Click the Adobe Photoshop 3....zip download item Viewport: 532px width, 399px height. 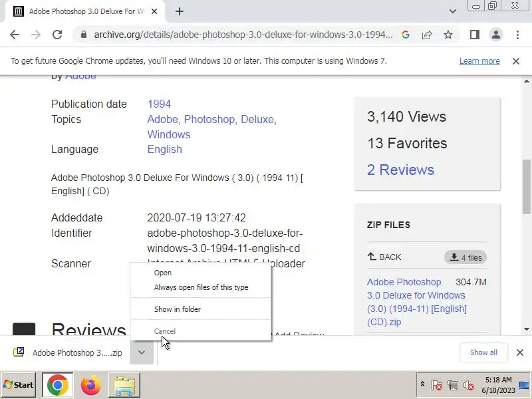tap(77, 353)
